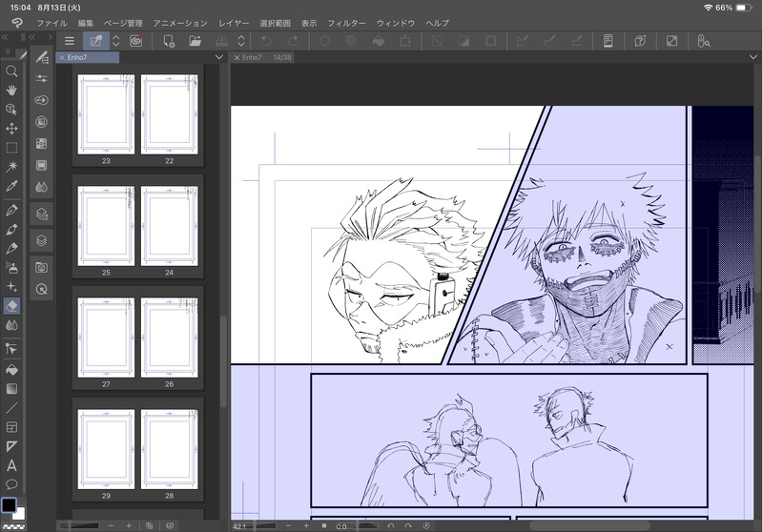The image size is (762, 532).
Task: Toggle snap to ruler
Action: coord(523,41)
